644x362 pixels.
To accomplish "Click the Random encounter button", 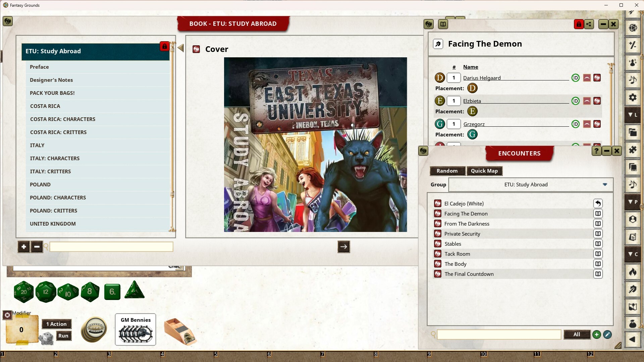I will pos(447,171).
